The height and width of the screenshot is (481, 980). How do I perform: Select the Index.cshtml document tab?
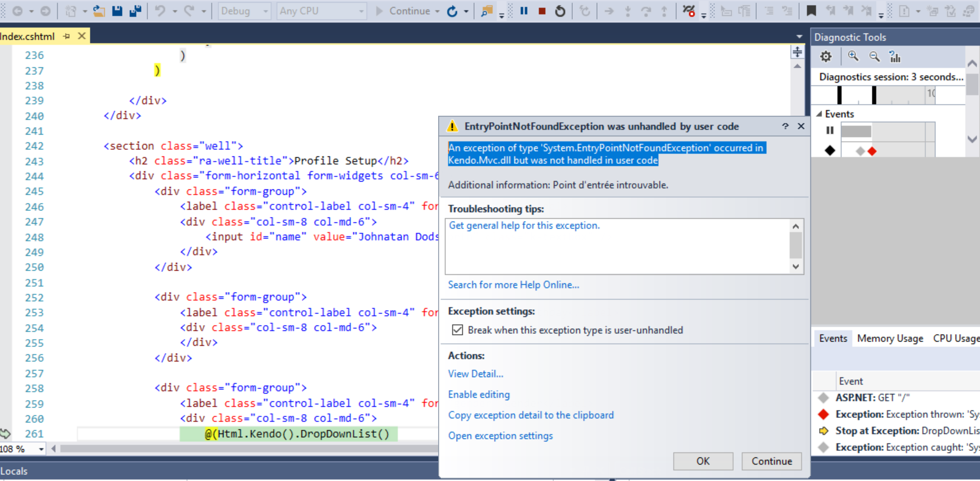coord(27,36)
